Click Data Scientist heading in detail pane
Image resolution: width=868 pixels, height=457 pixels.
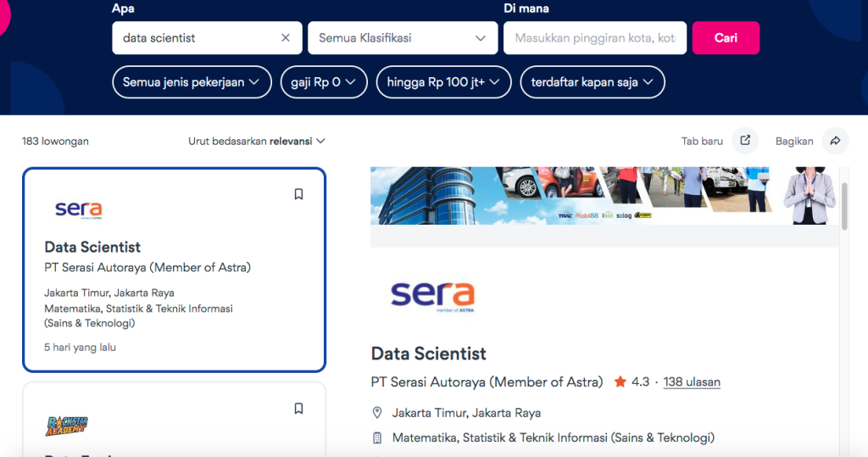[x=428, y=354]
